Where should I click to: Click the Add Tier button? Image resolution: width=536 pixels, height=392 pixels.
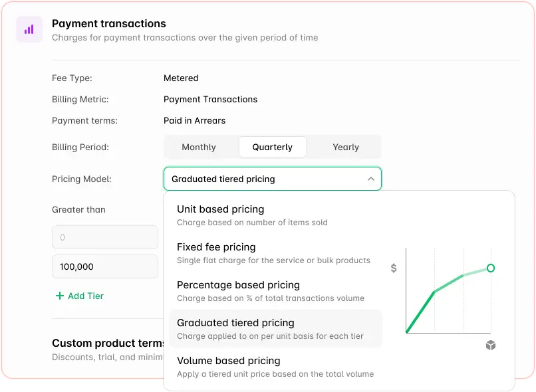[79, 296]
